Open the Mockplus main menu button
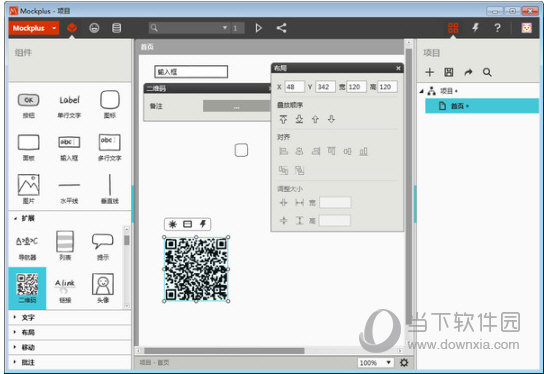Viewport: 544px width, 374px height. (x=34, y=28)
